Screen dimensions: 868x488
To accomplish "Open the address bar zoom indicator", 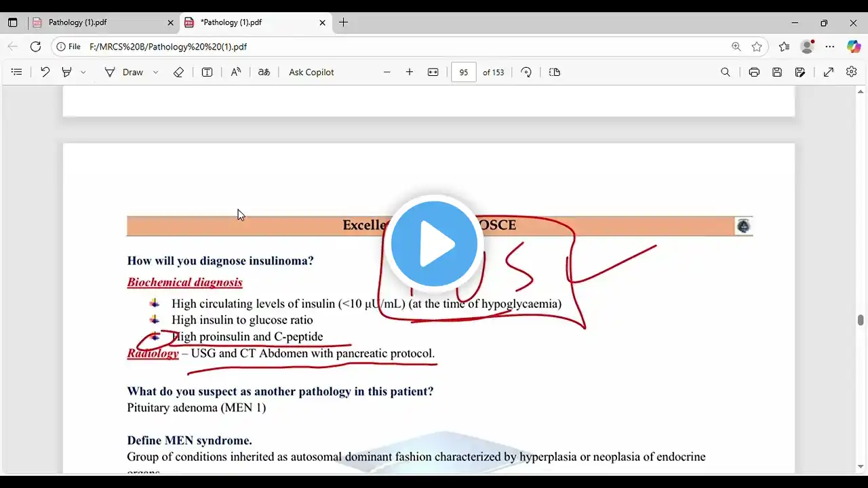I will click(x=736, y=47).
